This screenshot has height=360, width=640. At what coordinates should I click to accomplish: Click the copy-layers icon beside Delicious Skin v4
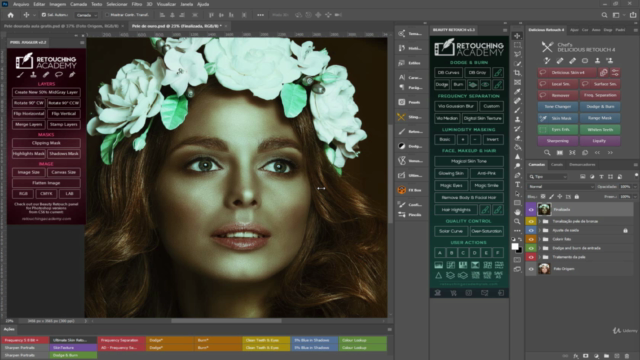tap(603, 73)
